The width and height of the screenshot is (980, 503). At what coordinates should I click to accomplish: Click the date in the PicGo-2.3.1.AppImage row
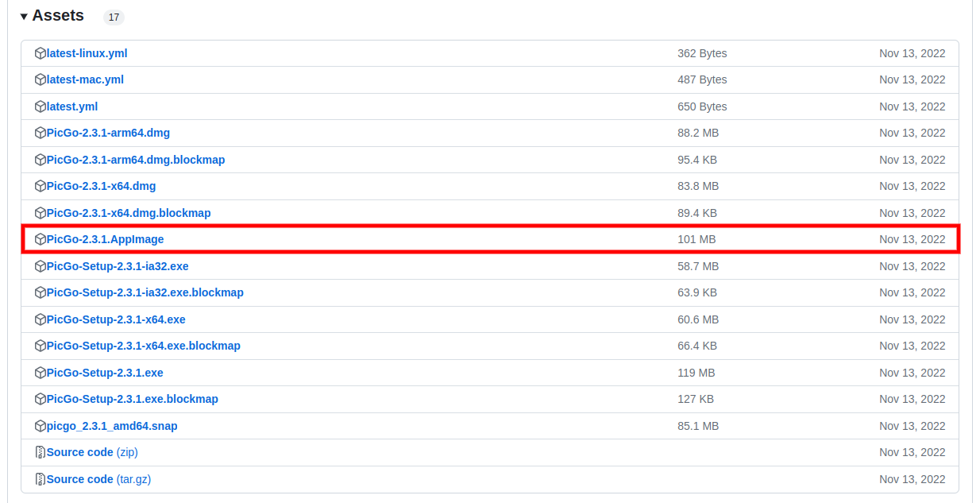[912, 239]
